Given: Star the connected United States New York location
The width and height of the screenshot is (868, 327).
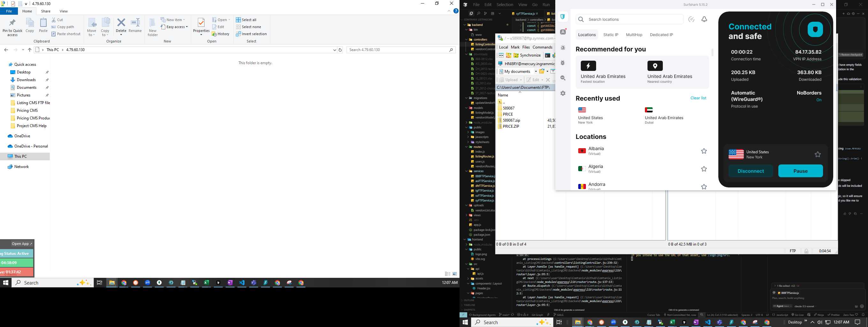Looking at the screenshot, I should [818, 154].
